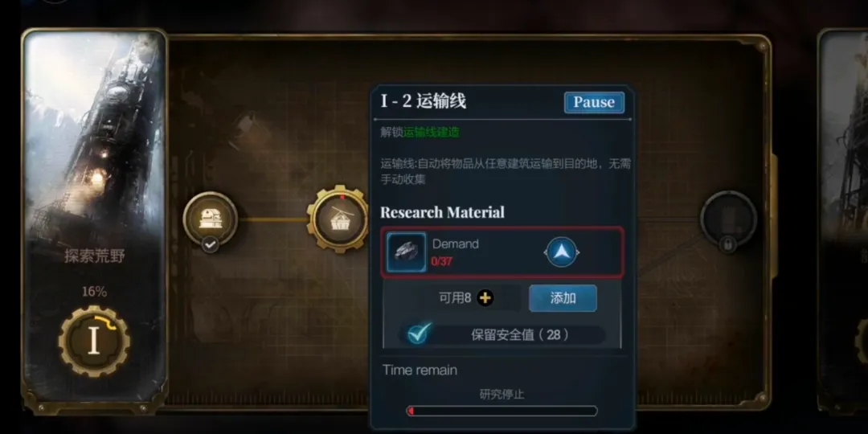
Task: Click the blue arrow navigate icon
Action: pos(561,252)
